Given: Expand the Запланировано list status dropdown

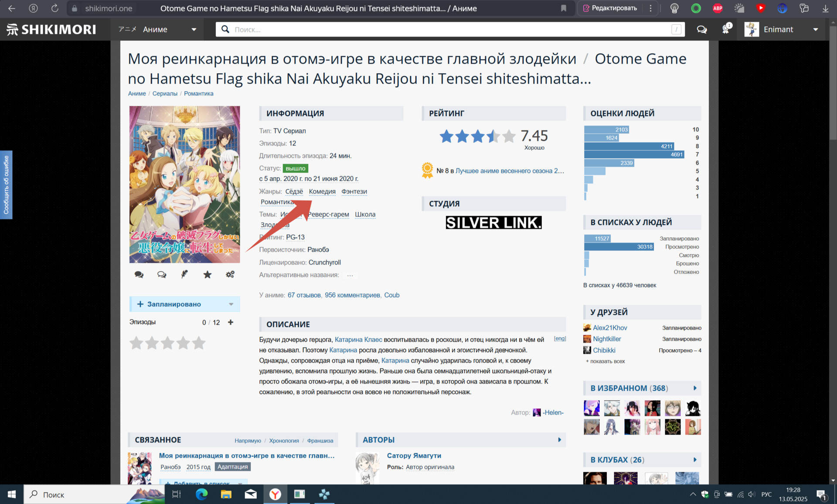Looking at the screenshot, I should pyautogui.click(x=231, y=304).
